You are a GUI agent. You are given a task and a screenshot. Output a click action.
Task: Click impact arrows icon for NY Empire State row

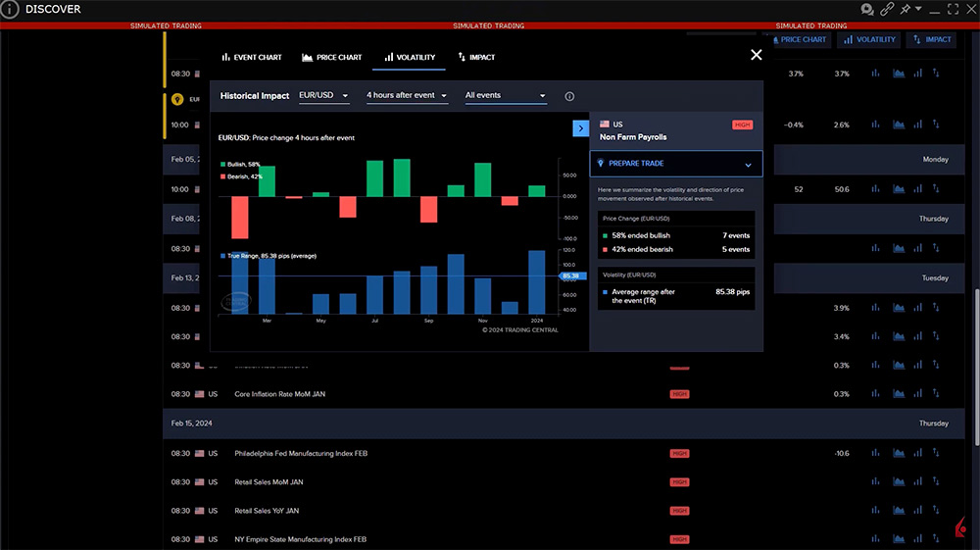coord(936,539)
